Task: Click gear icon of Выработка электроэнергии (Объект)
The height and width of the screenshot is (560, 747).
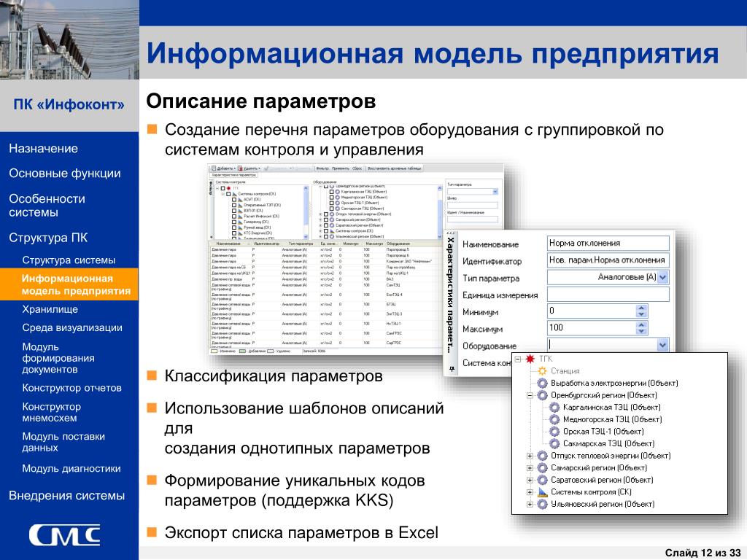Action: tap(542, 383)
